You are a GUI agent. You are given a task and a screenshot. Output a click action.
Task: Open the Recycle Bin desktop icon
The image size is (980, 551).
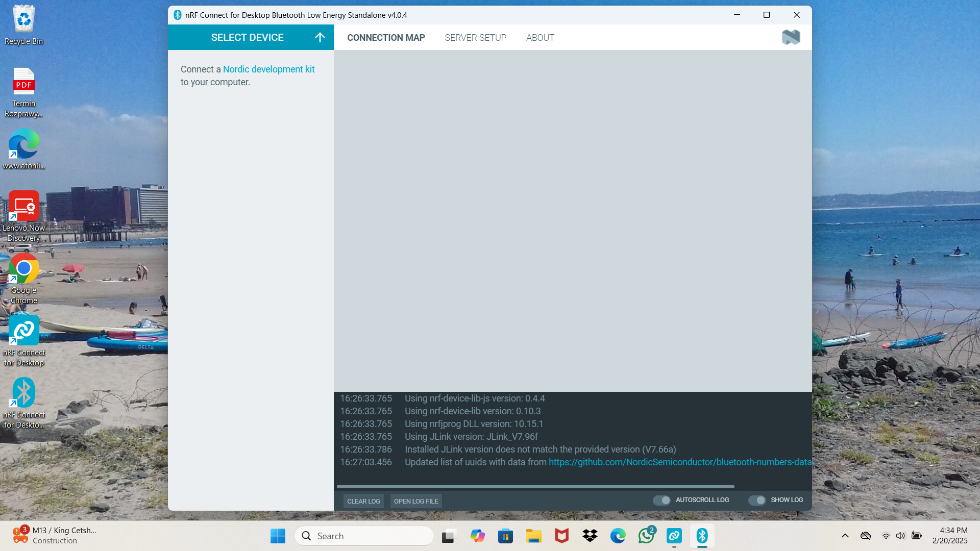pos(23,25)
